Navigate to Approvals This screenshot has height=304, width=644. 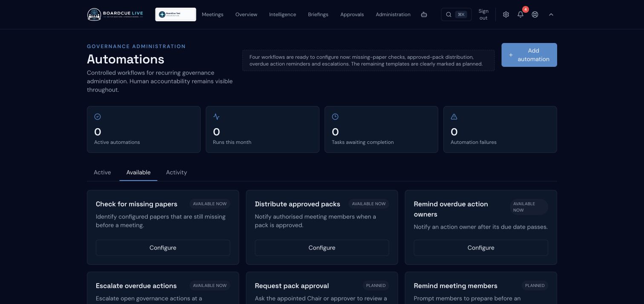click(352, 14)
